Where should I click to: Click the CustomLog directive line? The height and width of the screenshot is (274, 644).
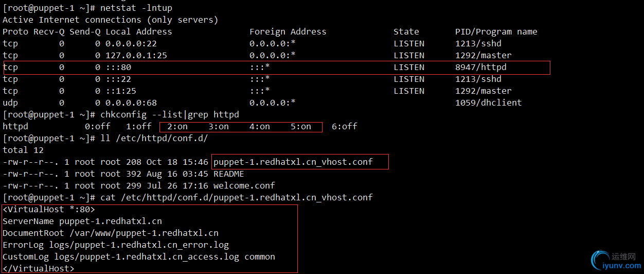(139, 256)
